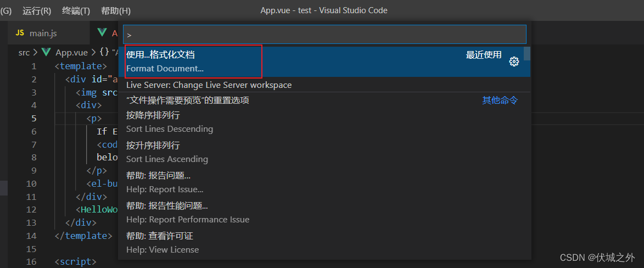Click the command list scrollbar thumb

527,53
